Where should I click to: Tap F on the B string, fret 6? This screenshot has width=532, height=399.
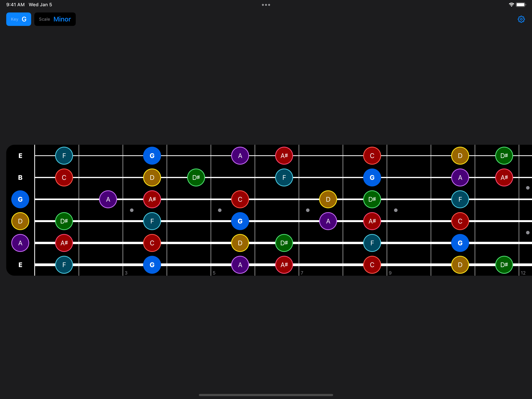click(284, 178)
